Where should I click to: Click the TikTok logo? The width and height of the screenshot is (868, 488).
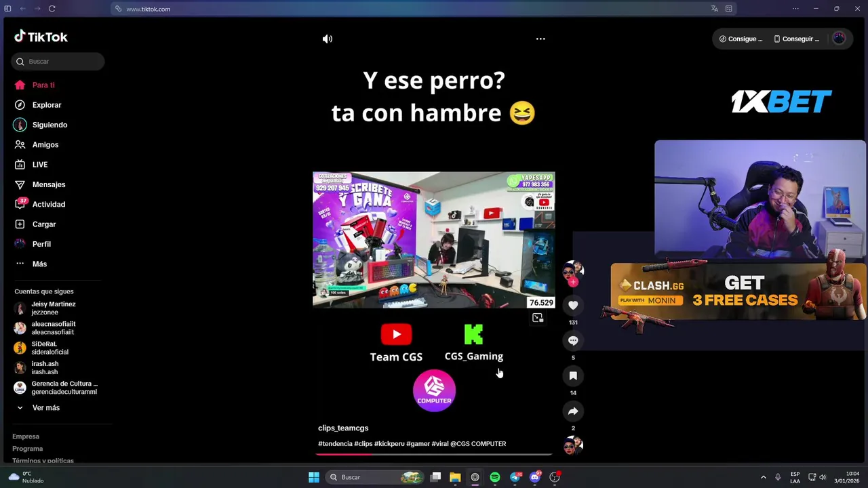point(41,37)
